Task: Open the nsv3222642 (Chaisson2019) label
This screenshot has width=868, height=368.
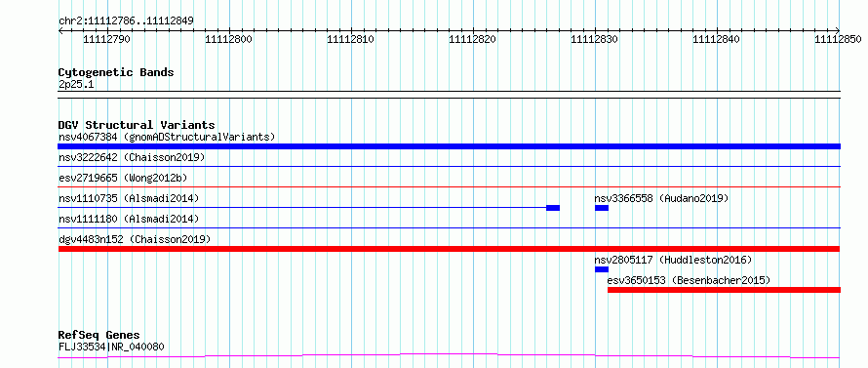Action: [x=132, y=157]
